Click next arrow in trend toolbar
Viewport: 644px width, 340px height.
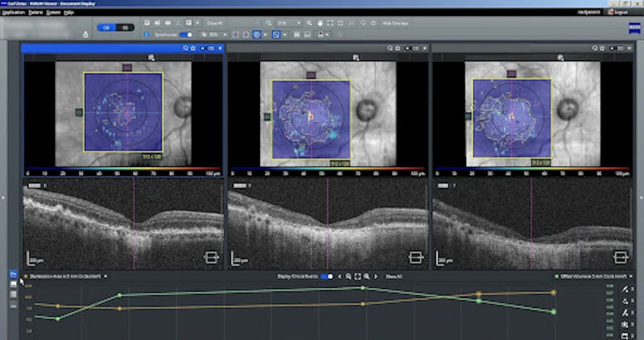pos(376,277)
